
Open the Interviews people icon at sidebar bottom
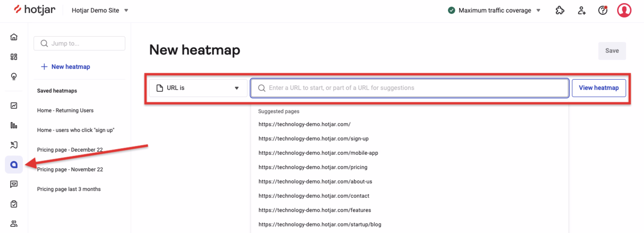[14, 224]
